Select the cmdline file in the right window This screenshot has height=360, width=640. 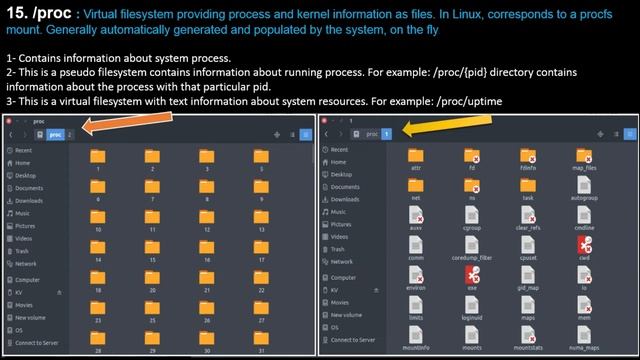tap(584, 215)
